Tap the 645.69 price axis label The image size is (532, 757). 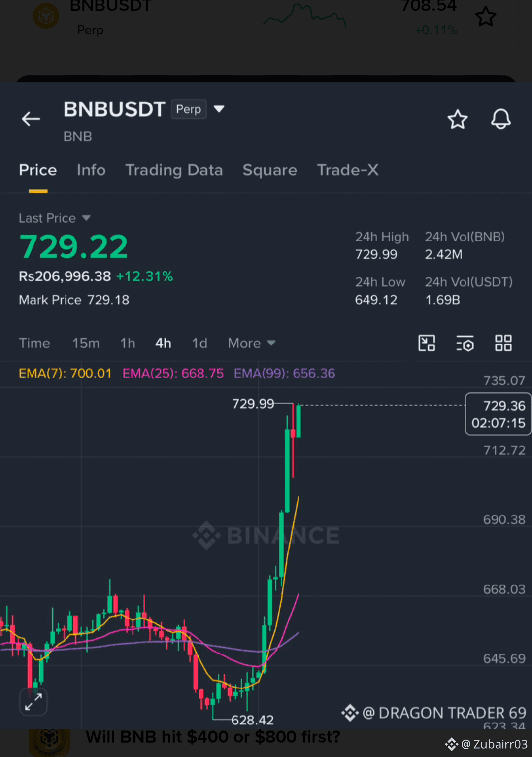tap(504, 658)
